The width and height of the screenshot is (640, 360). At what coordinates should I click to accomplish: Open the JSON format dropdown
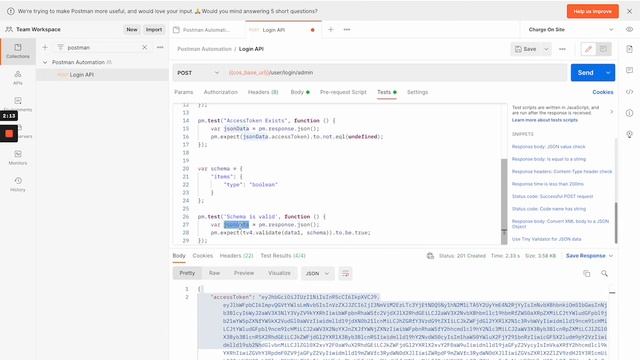coord(318,273)
